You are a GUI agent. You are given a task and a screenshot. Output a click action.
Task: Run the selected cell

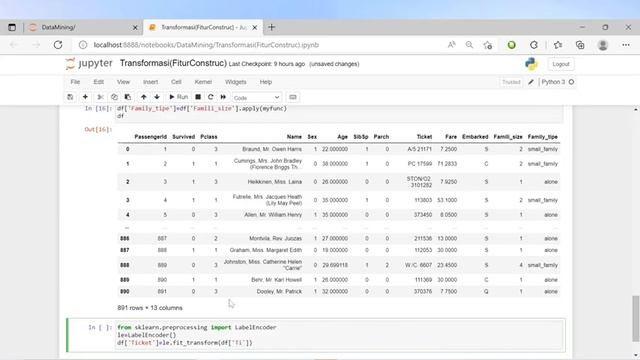click(x=179, y=97)
